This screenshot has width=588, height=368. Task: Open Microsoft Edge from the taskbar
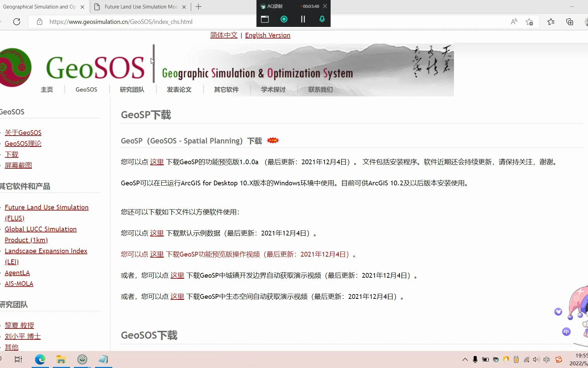pos(40,359)
